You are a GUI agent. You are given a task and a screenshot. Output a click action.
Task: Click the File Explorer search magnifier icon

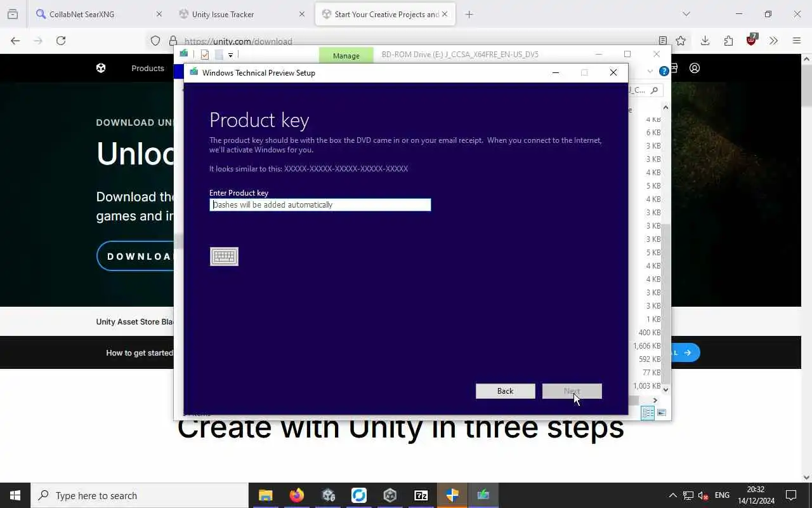(655, 90)
